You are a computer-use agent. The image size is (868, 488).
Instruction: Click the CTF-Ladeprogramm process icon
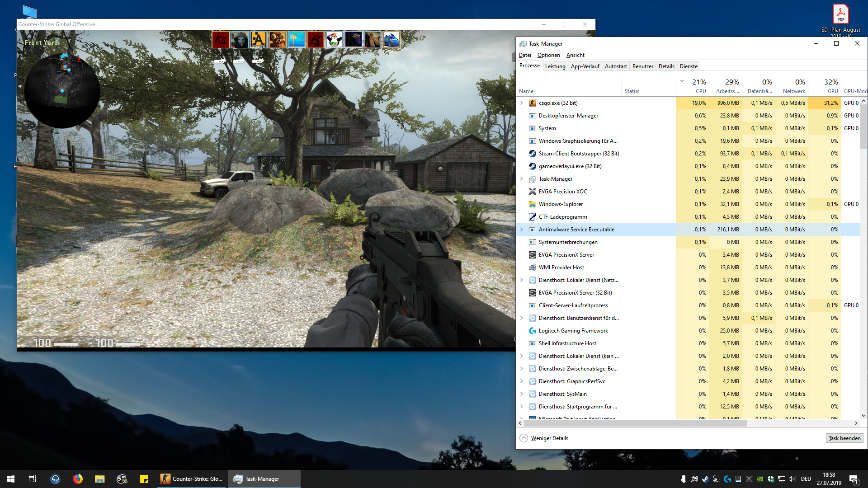(x=533, y=217)
